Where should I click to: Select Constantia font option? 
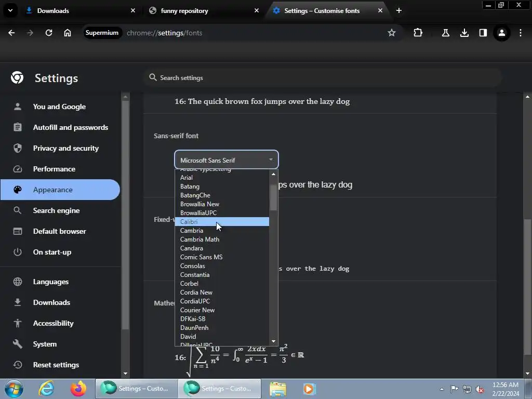(x=222, y=274)
